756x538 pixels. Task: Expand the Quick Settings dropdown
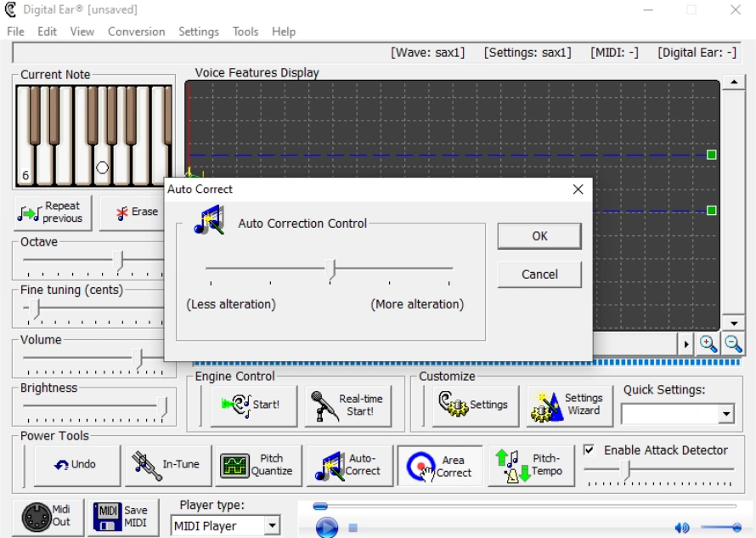pos(726,415)
